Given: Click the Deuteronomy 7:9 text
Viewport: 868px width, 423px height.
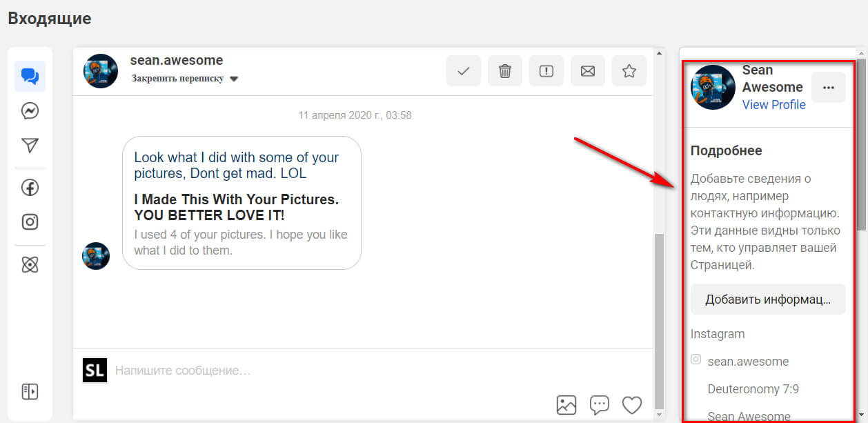Looking at the screenshot, I should 753,389.
